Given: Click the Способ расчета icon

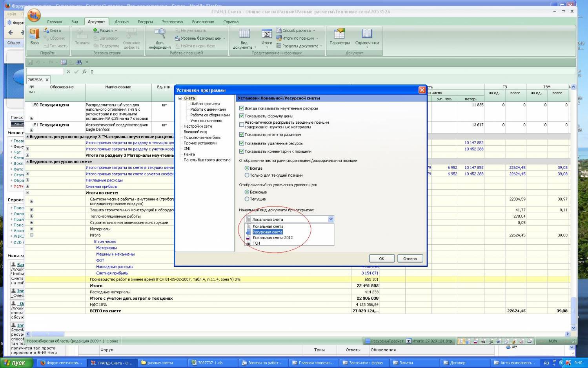Looking at the screenshot, I should [279, 31].
